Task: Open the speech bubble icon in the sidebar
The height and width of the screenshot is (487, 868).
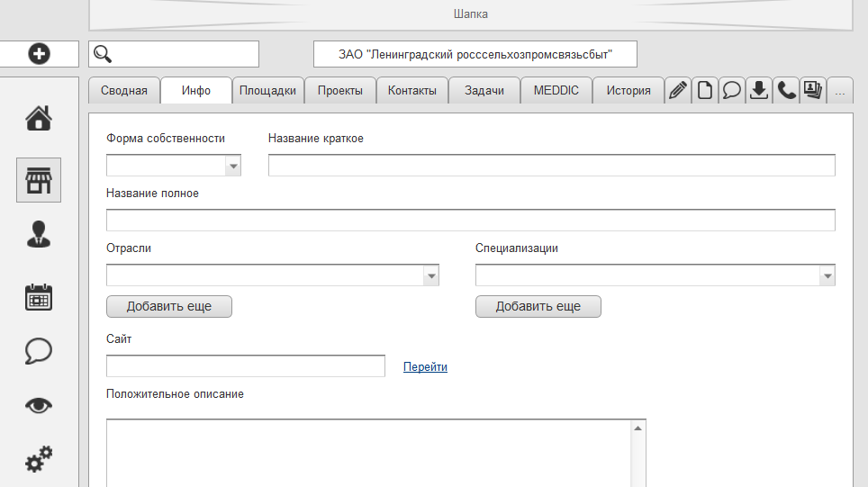Action: tap(39, 351)
